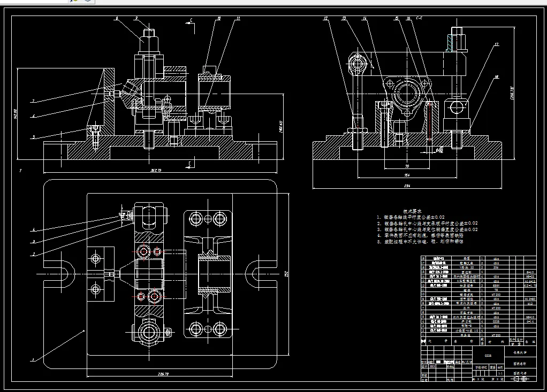Click the C-C section view label
This screenshot has height=392, width=547.
point(419,18)
